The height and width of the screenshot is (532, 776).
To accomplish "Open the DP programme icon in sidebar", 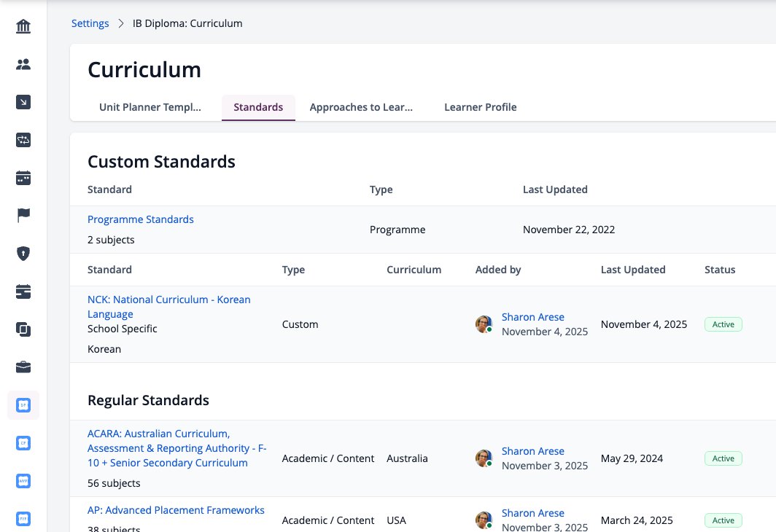I will (23, 405).
